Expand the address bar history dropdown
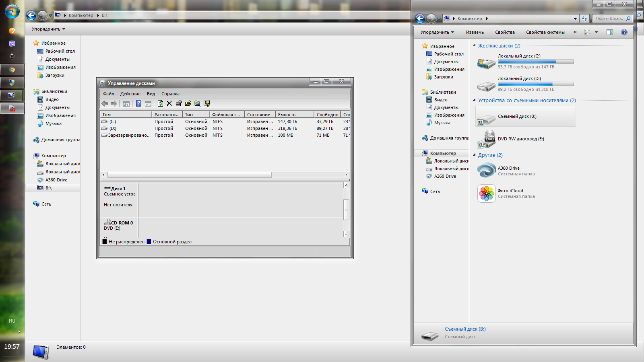 point(575,19)
